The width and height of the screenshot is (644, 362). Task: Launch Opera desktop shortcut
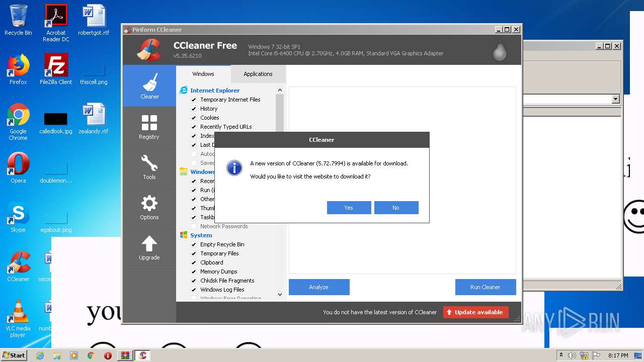click(x=18, y=168)
